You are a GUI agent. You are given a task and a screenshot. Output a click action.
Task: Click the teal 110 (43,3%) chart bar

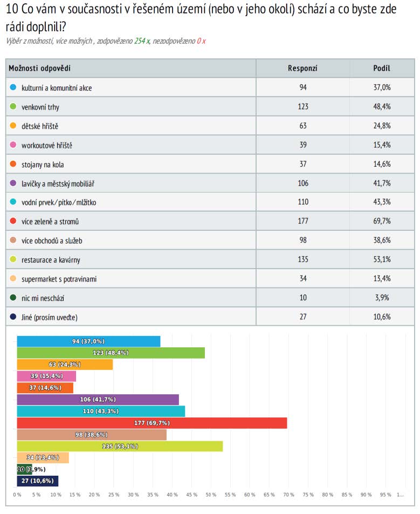point(101,411)
